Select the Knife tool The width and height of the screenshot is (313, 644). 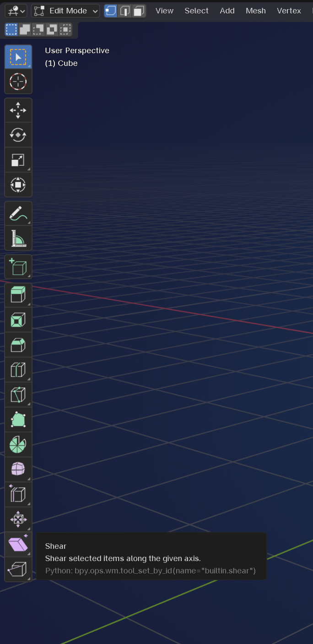[18, 394]
